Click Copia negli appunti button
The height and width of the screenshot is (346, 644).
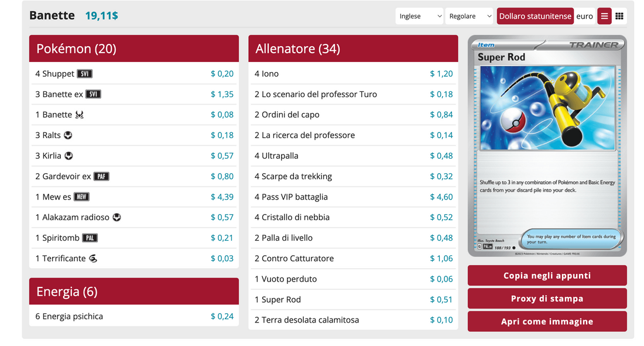[x=547, y=275]
